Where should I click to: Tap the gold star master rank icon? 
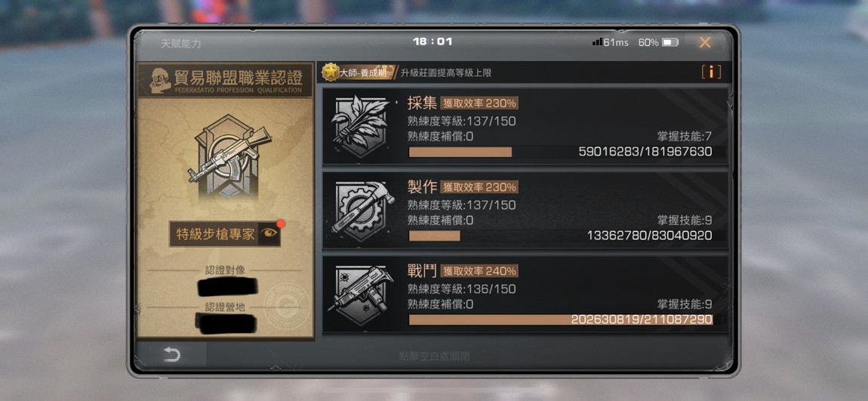click(331, 72)
